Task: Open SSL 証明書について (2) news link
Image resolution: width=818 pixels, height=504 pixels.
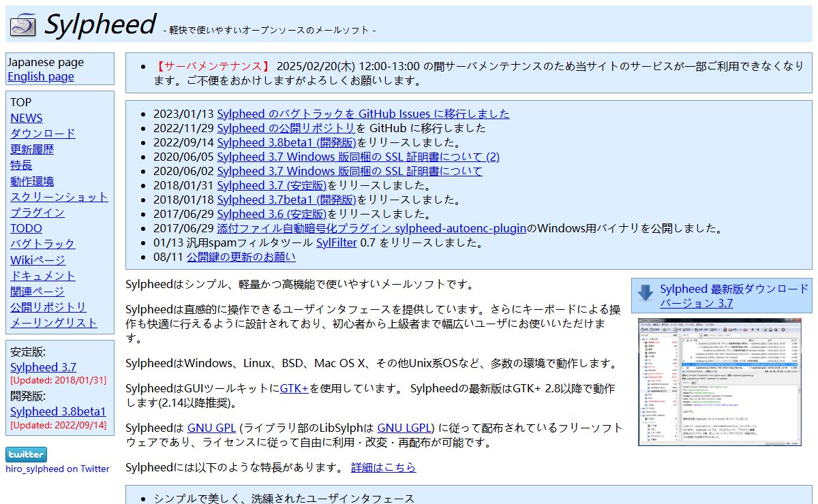Action: coord(358,157)
